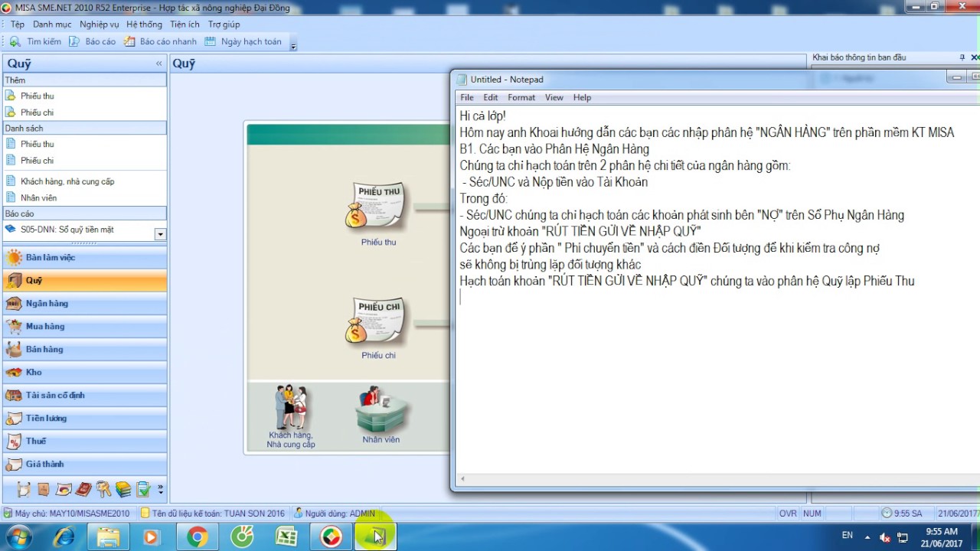Open the Danh mục menu

[x=52, y=24]
